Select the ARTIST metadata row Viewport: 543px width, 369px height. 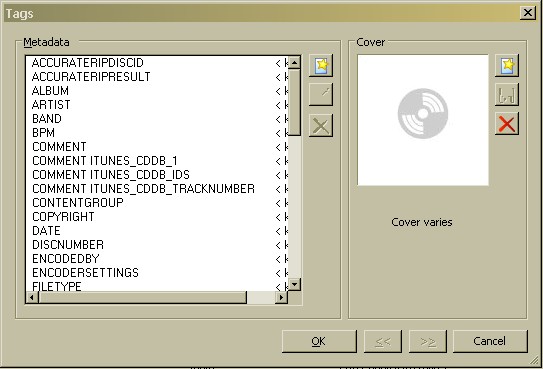point(157,105)
